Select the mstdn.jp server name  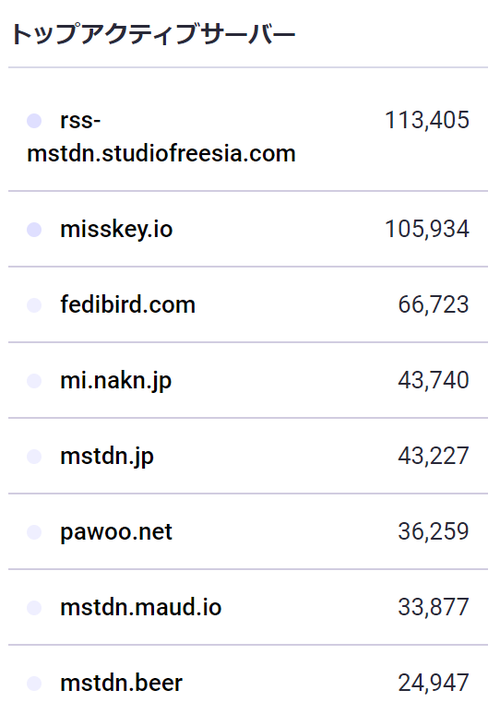click(107, 456)
